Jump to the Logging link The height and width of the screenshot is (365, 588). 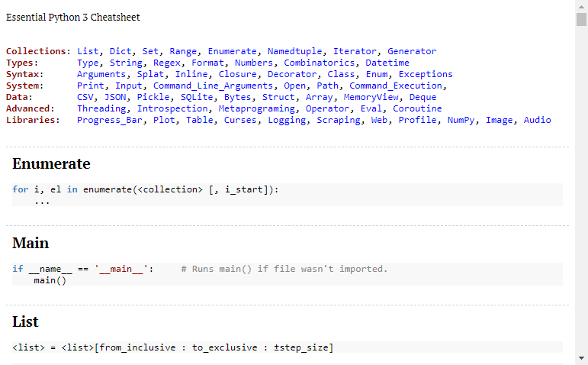pyautogui.click(x=287, y=120)
